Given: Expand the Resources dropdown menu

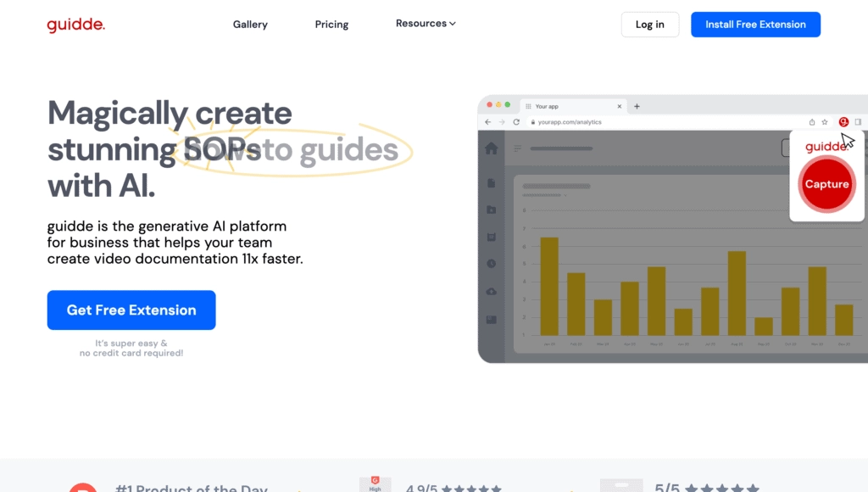Looking at the screenshot, I should [x=426, y=24].
